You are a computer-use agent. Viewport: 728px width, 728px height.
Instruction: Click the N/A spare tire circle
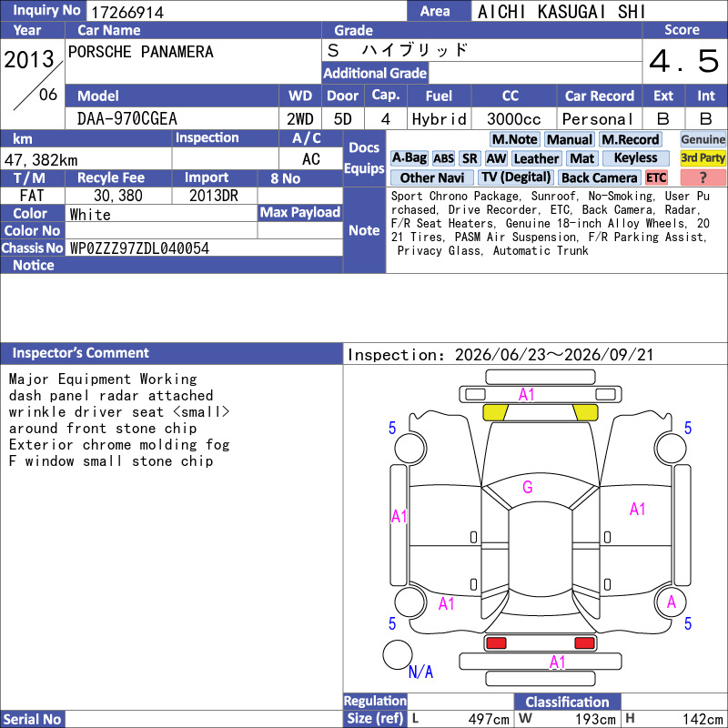tap(398, 654)
